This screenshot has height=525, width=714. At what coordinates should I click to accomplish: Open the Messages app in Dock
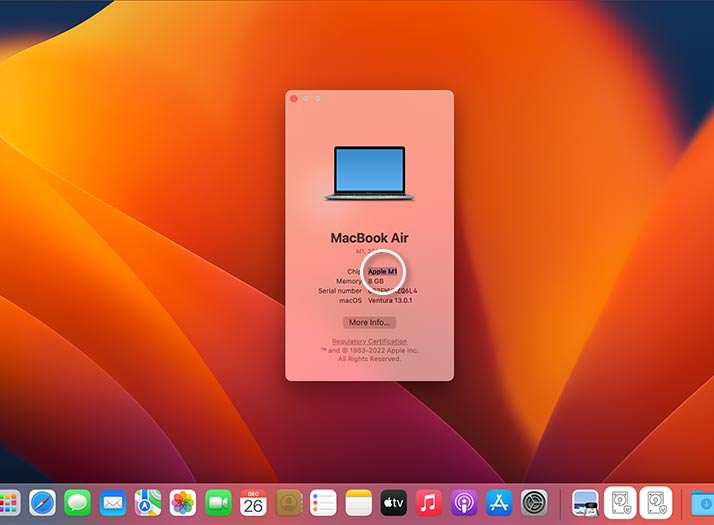[x=77, y=503]
